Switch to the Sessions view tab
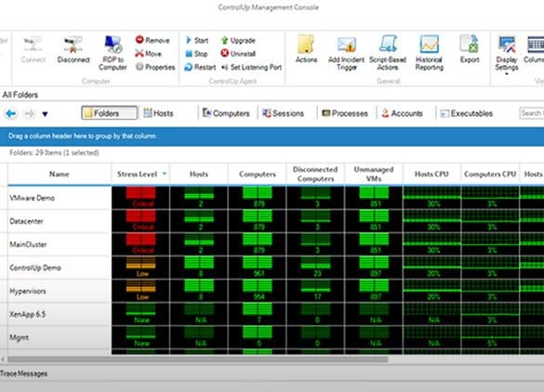544x392 pixels. tap(283, 113)
